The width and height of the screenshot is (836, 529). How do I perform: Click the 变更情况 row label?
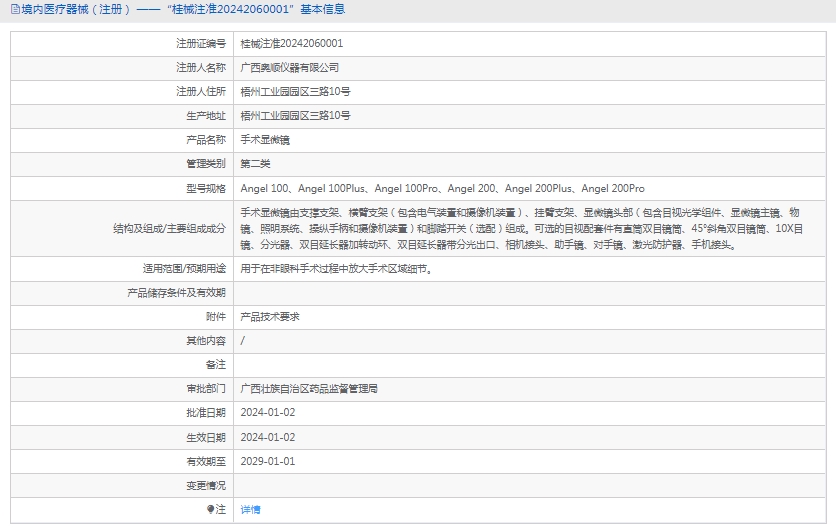pyautogui.click(x=205, y=485)
